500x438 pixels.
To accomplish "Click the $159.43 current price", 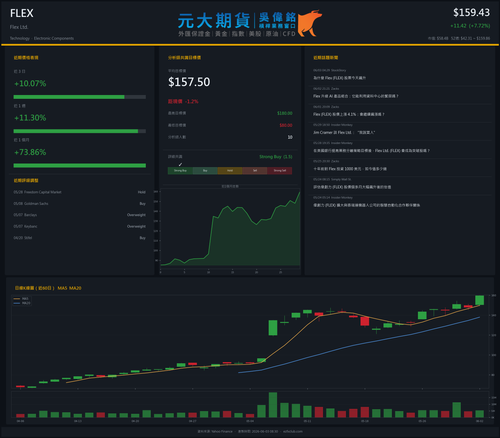I will coord(471,13).
